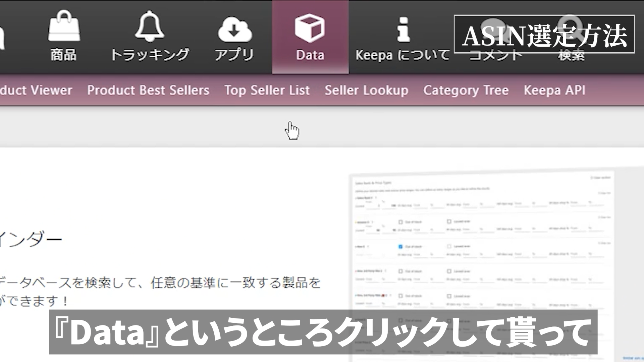Click the Keepa について info icon
Image resolution: width=644 pixels, height=362 pixels.
[x=403, y=29]
